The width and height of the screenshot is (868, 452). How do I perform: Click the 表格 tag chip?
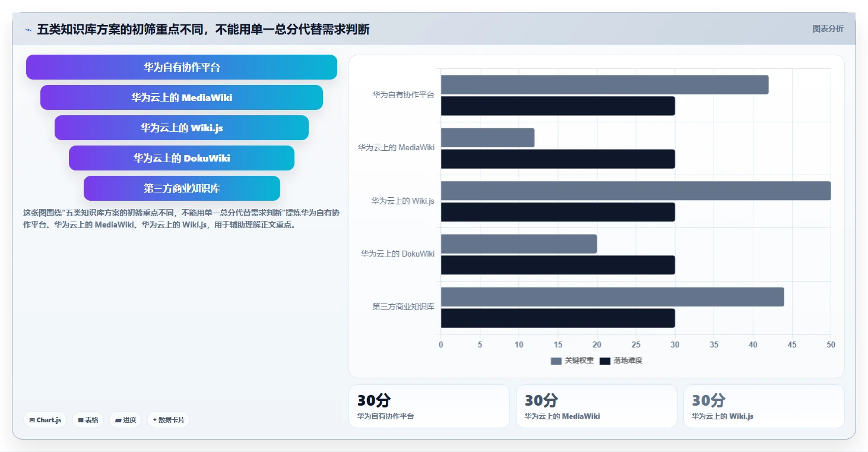88,420
